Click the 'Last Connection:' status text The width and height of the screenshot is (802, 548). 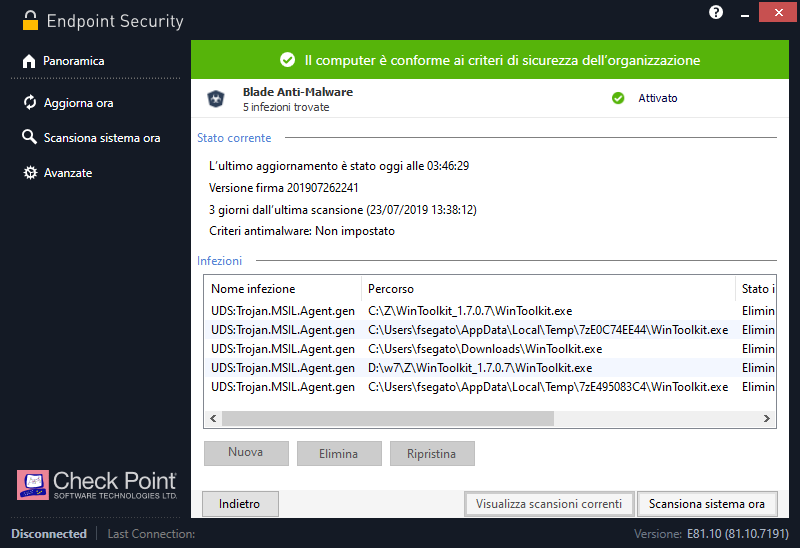point(151,534)
